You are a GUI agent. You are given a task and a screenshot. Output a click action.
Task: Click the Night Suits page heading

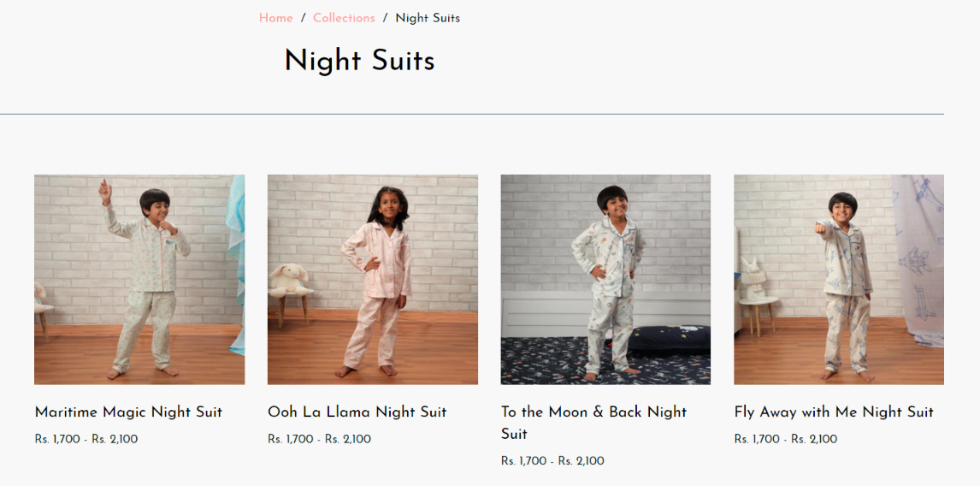[x=359, y=61]
